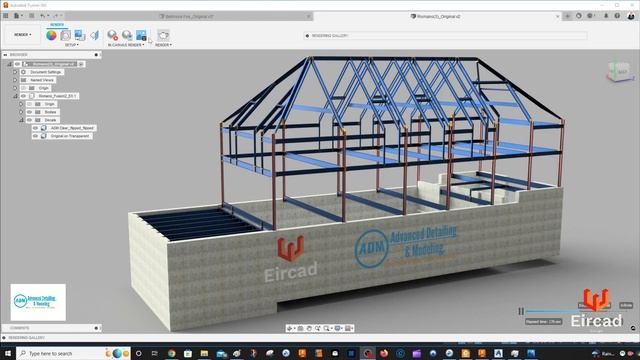Click the Save icon in top bar

pyautogui.click(x=31, y=16)
